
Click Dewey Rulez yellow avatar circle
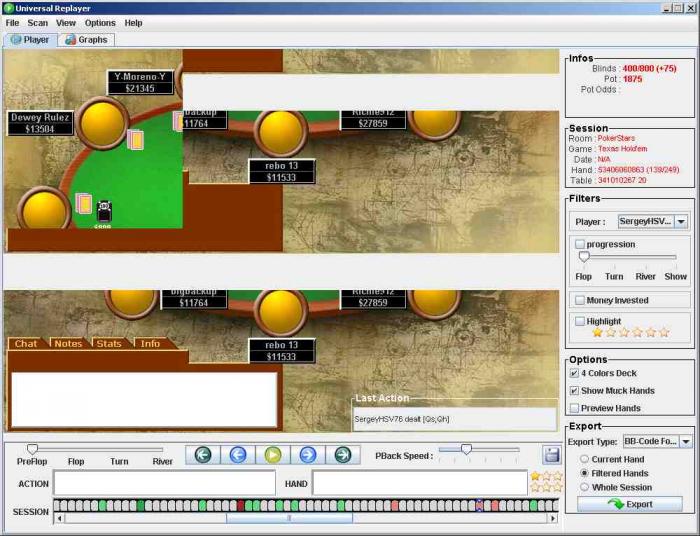pos(102,123)
